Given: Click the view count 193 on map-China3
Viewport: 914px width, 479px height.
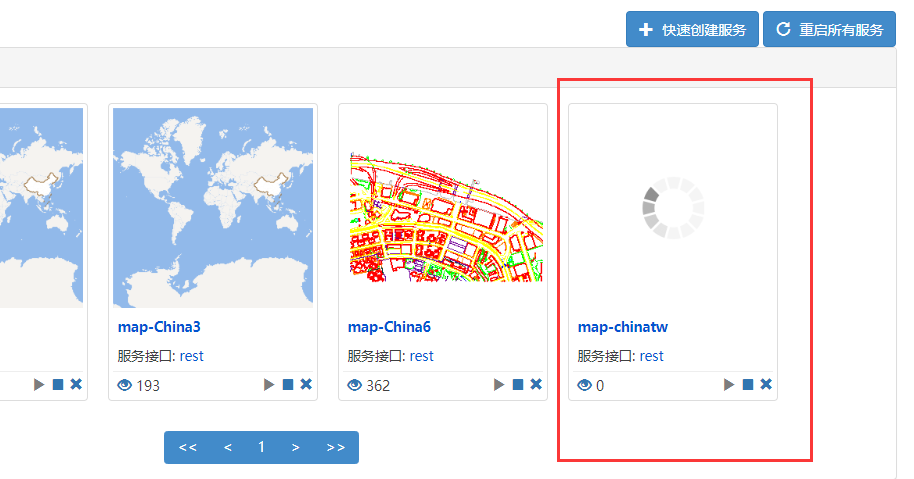Looking at the screenshot, I should 148,386.
